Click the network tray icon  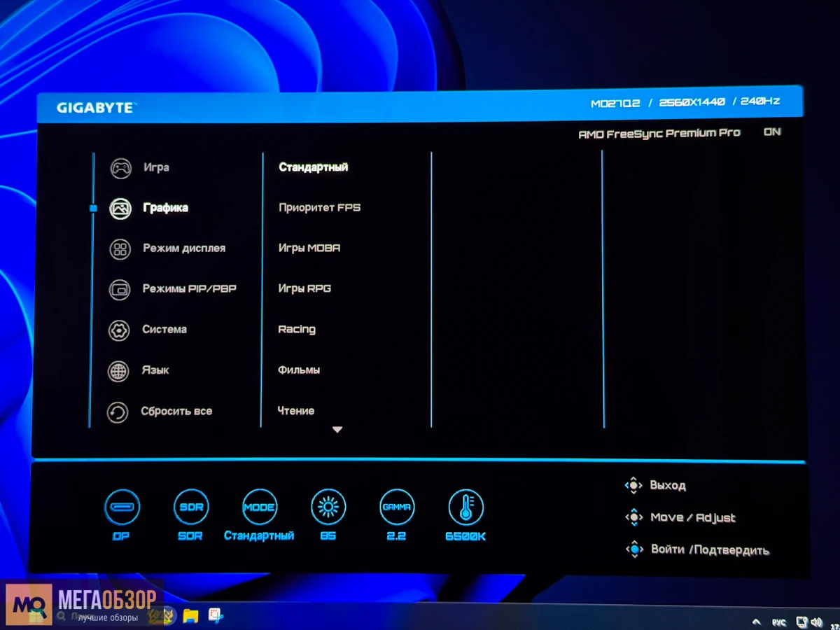(802, 622)
